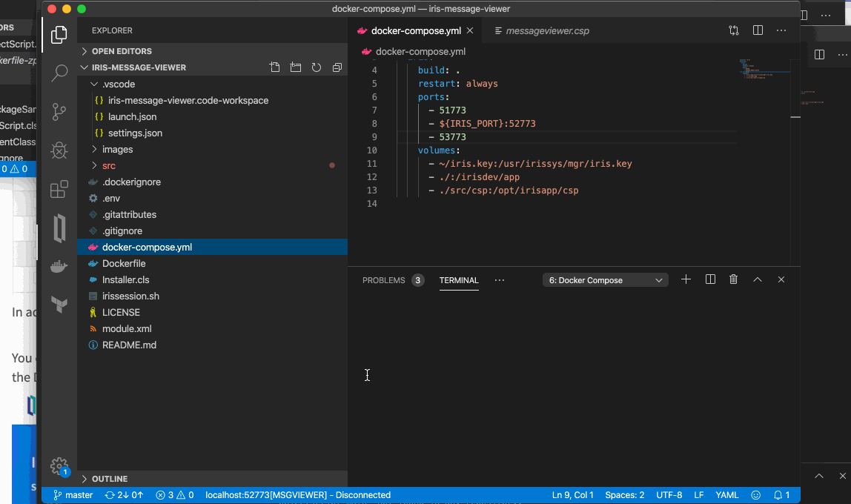Switch to the messageviewer.csp editor tab
This screenshot has width=851, height=504.
click(542, 31)
